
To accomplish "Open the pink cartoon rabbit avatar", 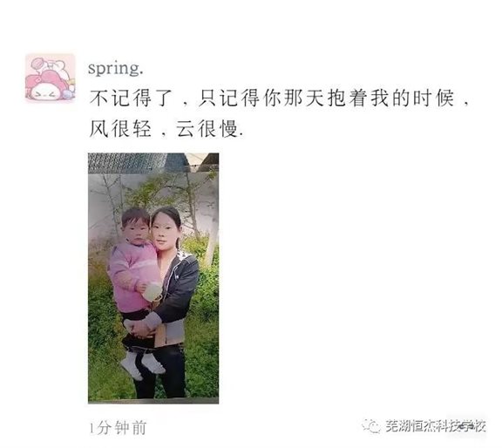I will pos(51,78).
